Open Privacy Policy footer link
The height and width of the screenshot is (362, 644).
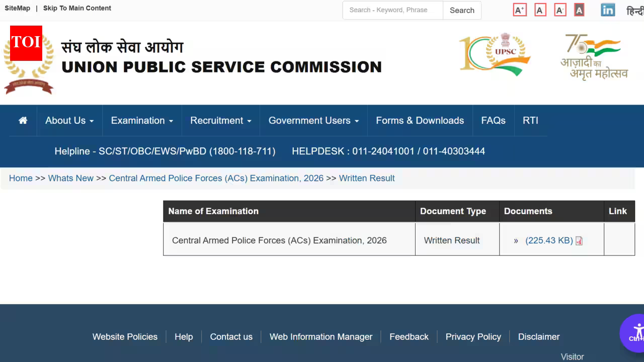[473, 337]
